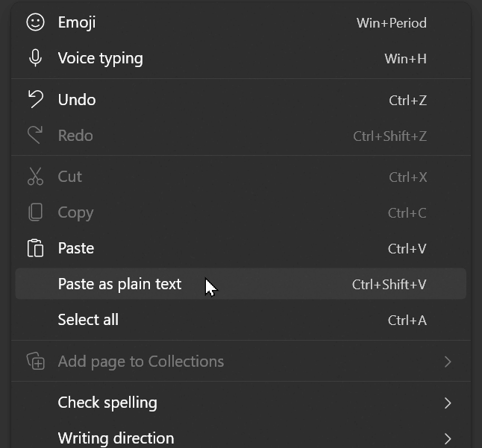Click the Cut scissors icon
Viewport: 482px width, 448px height.
(x=35, y=177)
